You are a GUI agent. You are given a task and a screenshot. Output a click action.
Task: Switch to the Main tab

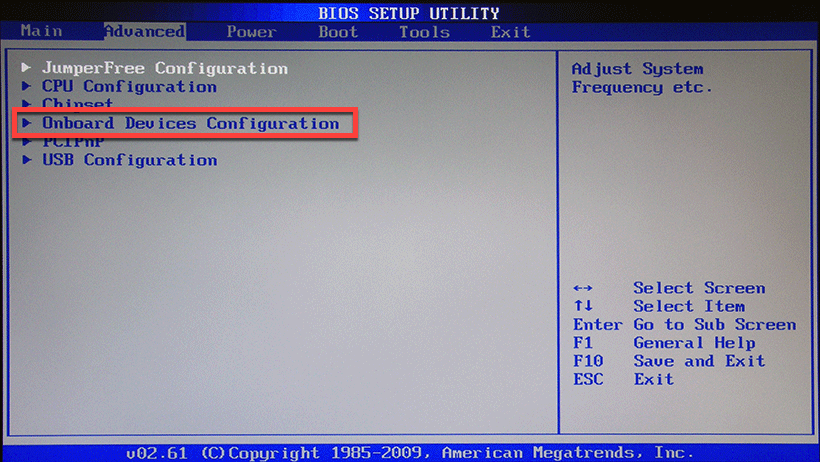41,31
